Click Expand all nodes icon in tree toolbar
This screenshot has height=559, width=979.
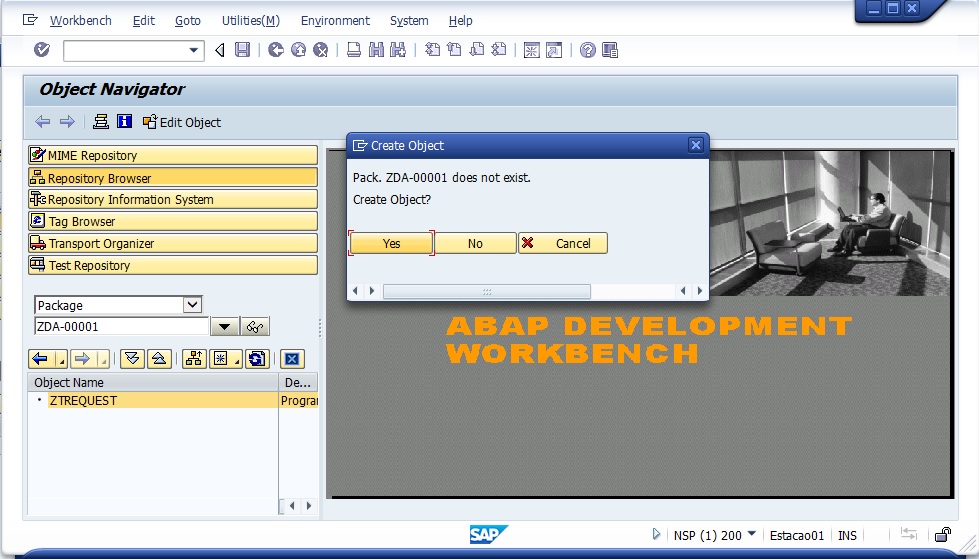point(132,359)
